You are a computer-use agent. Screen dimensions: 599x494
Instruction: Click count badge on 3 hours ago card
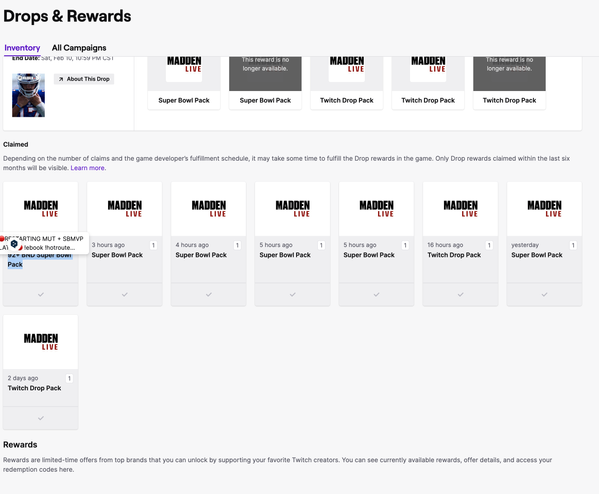point(153,245)
